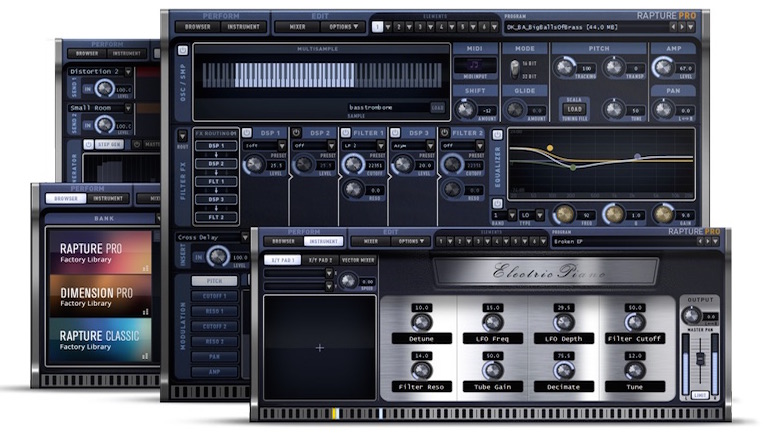Open Browser page in main editor
The height and width of the screenshot is (434, 770).
pyautogui.click(x=197, y=27)
